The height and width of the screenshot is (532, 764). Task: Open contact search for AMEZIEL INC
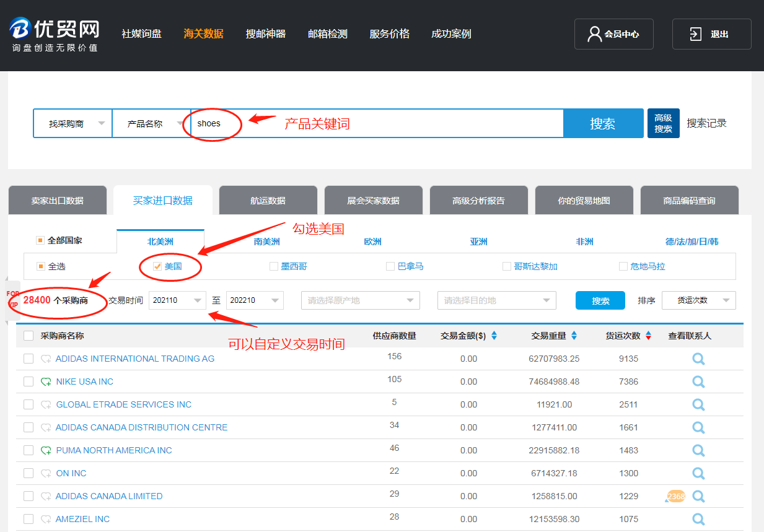698,520
